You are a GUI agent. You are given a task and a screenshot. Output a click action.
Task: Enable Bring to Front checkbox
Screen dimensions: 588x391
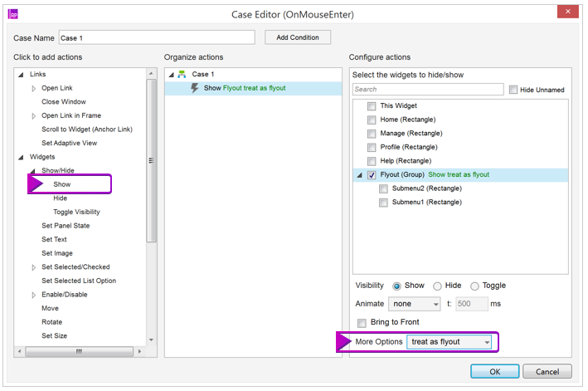click(x=362, y=323)
